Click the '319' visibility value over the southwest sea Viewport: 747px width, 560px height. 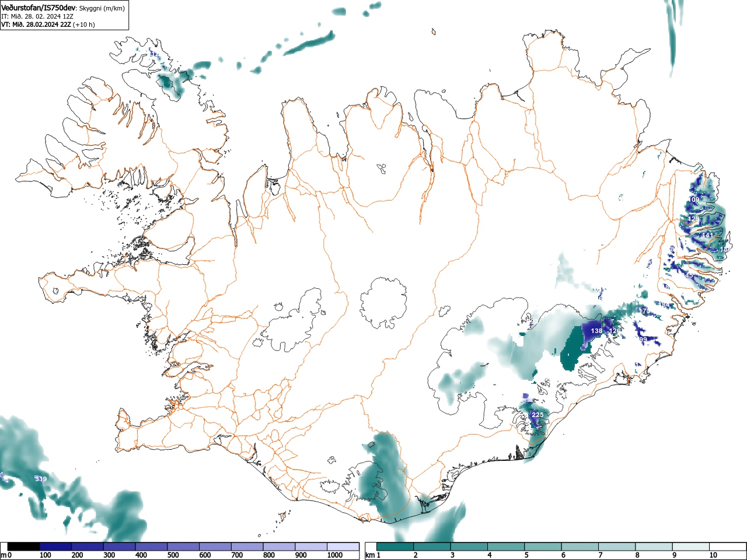coord(41,479)
